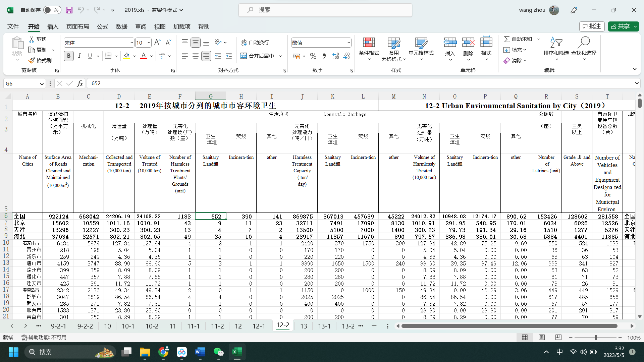Click the Format Painter brush icon

tap(32, 60)
